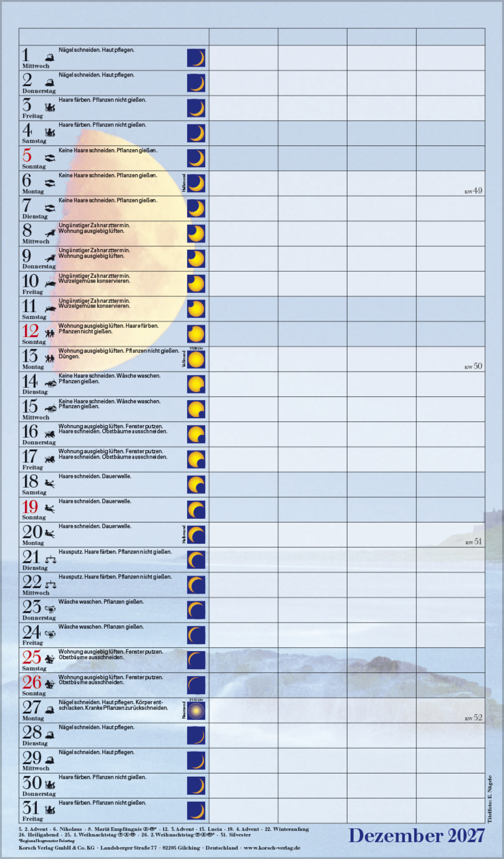Click the Cancer crab icon on day 14
The height and width of the screenshot is (859, 504).
tap(50, 383)
